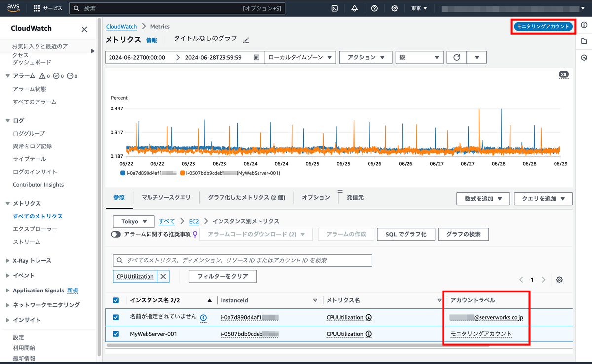The width and height of the screenshot is (592, 364).
Task: Open Log groups in sidebar
Action: [29, 133]
